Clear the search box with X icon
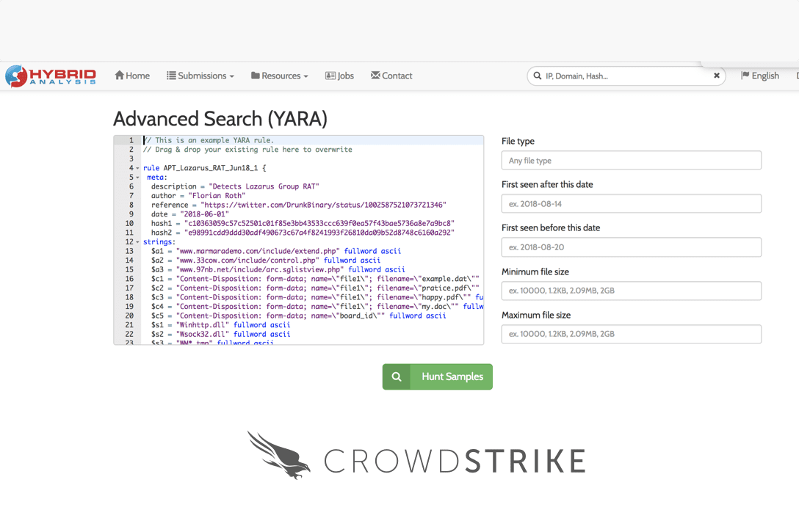 click(717, 76)
